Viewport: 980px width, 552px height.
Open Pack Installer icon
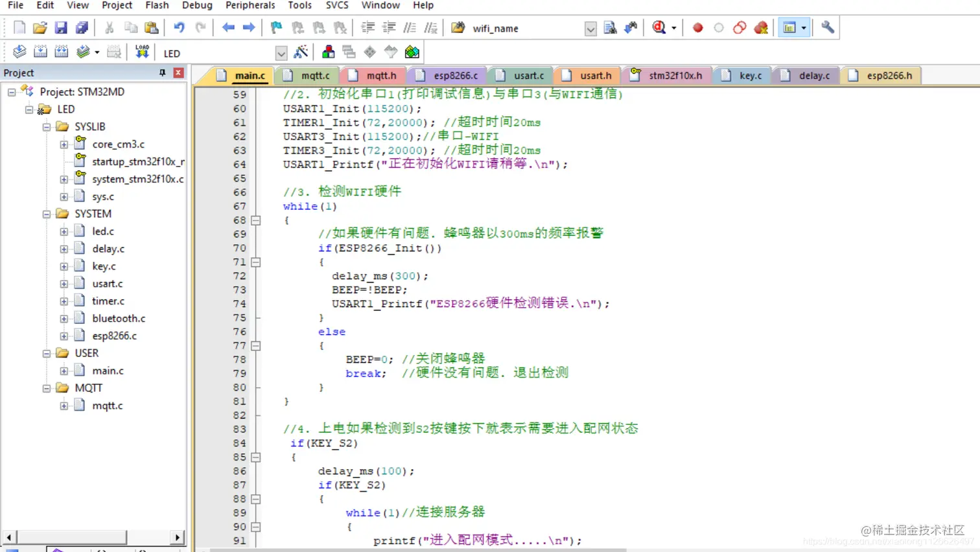tap(412, 52)
